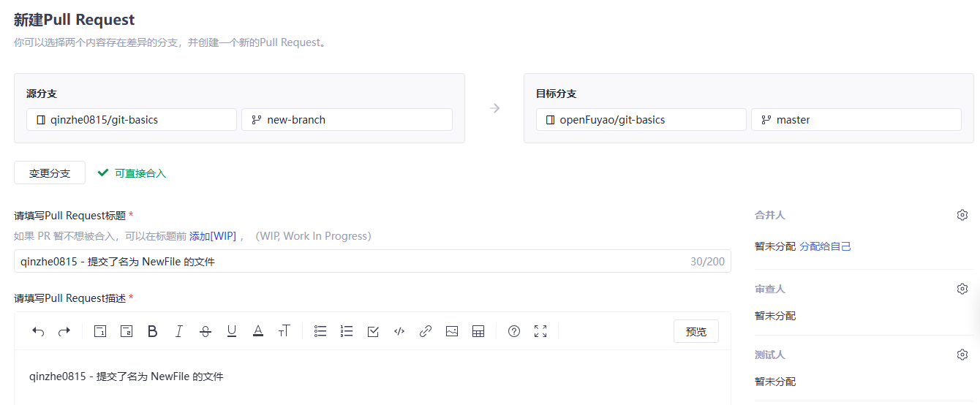Open the source repository qinzhe0815/git-basics selector
This screenshot has height=405, width=980.
pos(132,119)
